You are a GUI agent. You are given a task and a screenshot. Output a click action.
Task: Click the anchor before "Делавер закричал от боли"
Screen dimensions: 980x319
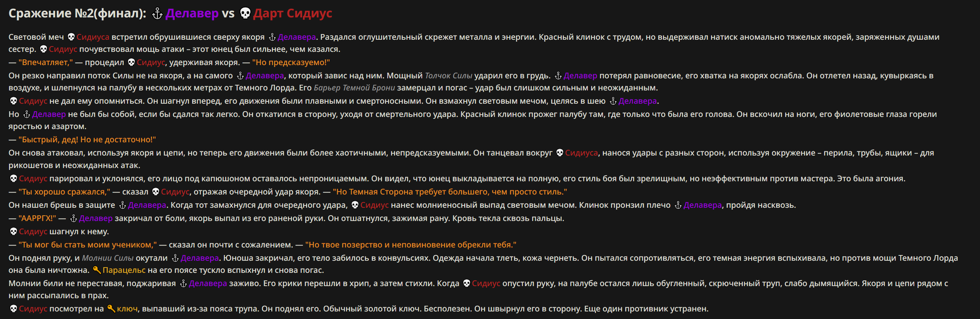[x=73, y=218]
